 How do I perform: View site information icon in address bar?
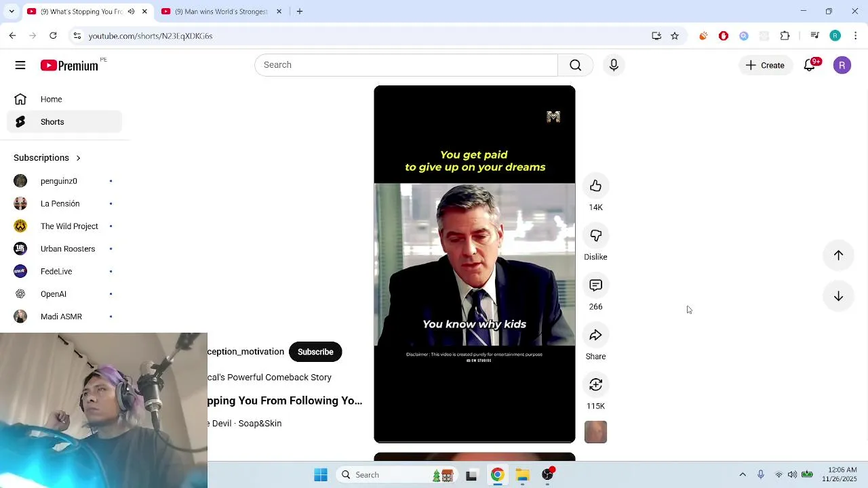click(77, 36)
